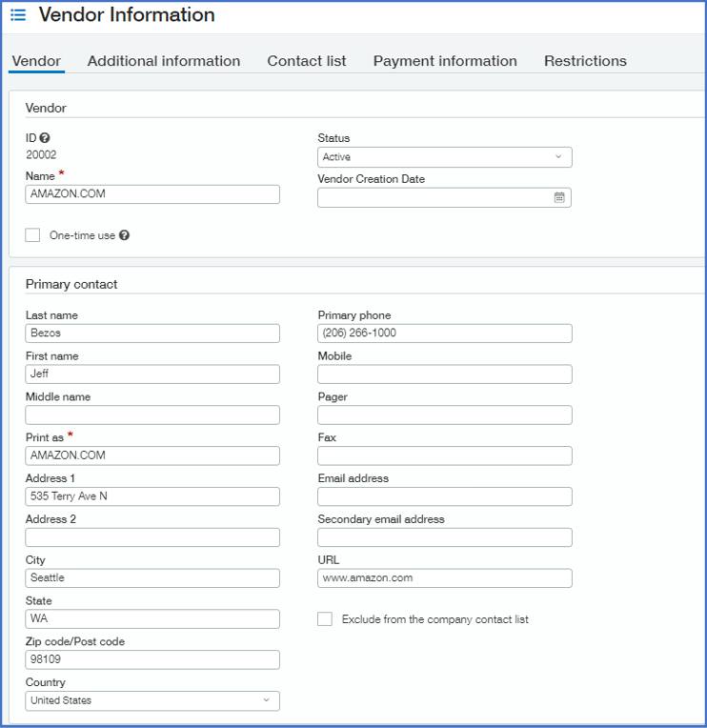Click the Address 1 field
This screenshot has height=728, width=707.
pyautogui.click(x=152, y=496)
